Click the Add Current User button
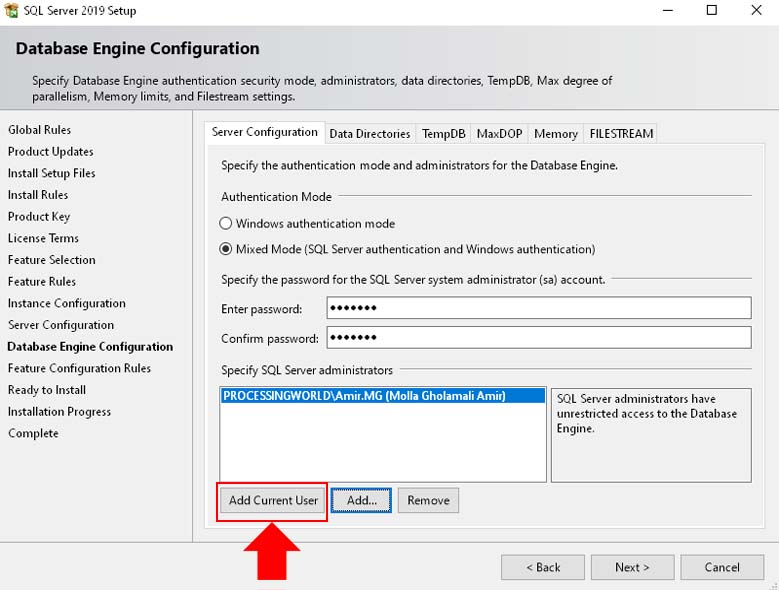This screenshot has height=590, width=779. (x=273, y=501)
